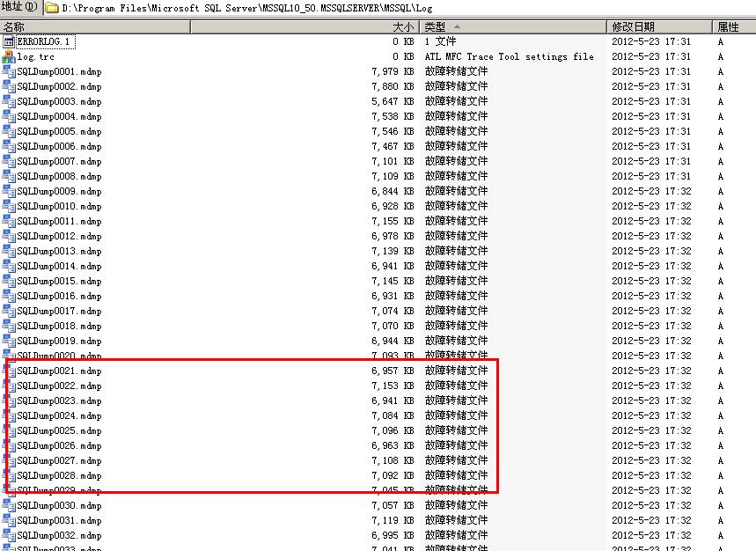This screenshot has height=551, width=756.
Task: Select the SQLDump0012.mdmp file icon
Action: coord(9,236)
